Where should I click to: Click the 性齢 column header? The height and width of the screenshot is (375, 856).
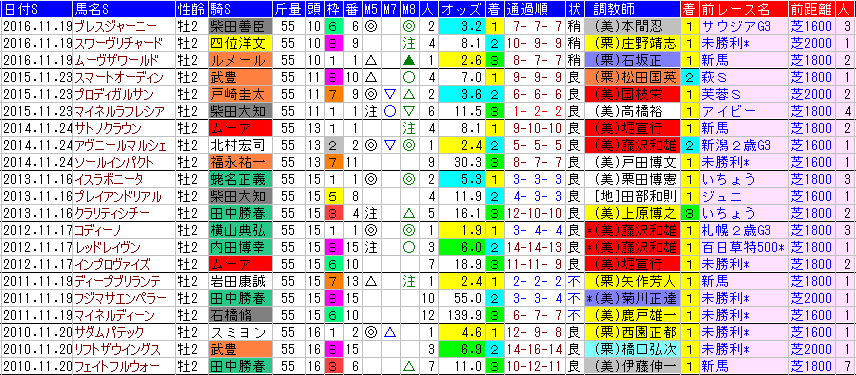click(191, 9)
